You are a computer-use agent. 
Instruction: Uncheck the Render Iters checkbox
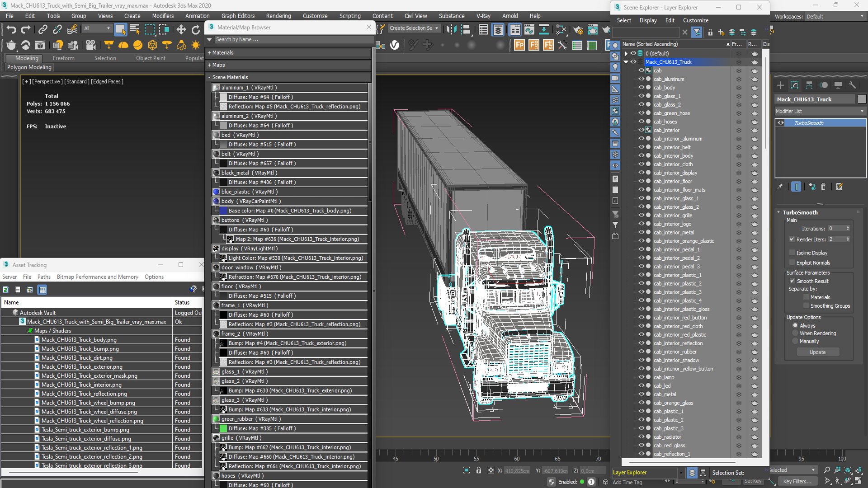coord(792,239)
